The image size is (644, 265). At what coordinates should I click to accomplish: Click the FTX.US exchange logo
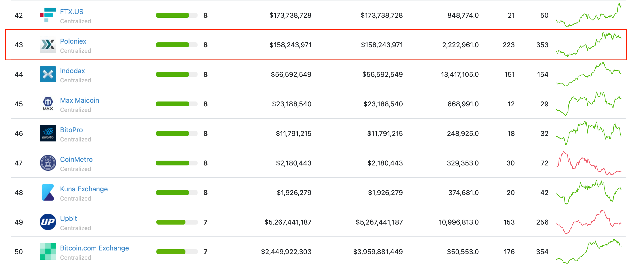click(x=48, y=15)
